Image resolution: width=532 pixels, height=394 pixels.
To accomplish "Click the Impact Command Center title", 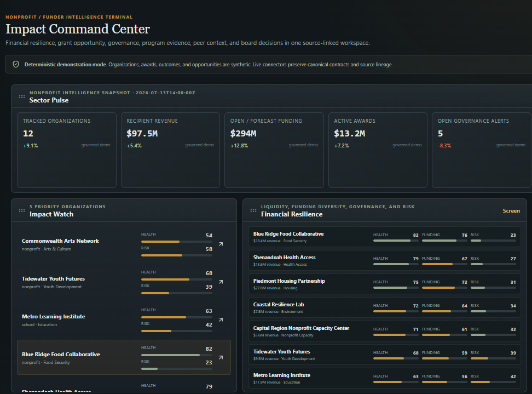I will [x=78, y=29].
